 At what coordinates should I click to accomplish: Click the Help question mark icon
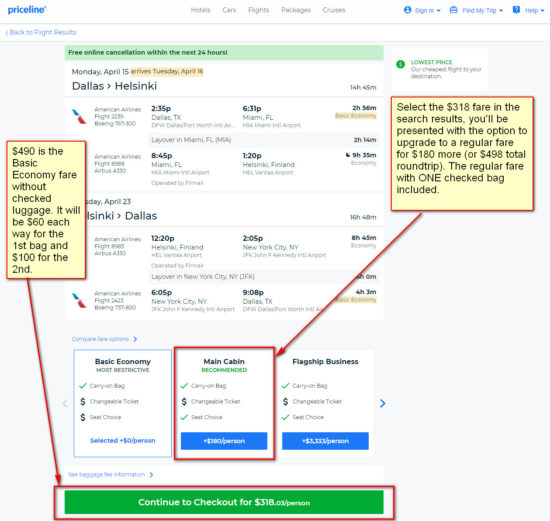pyautogui.click(x=516, y=10)
